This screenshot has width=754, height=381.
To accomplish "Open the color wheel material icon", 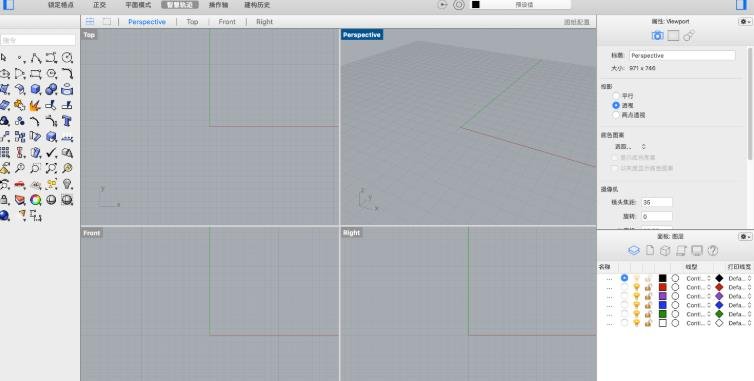I will 36,200.
